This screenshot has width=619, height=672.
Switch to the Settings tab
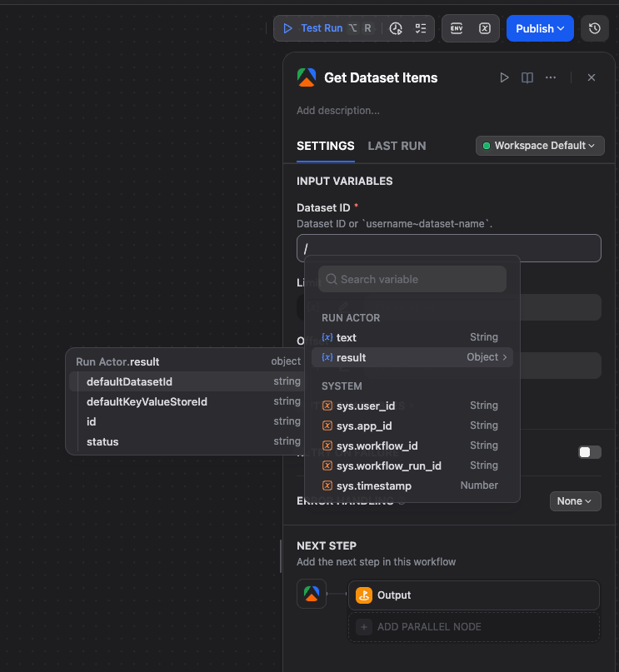click(325, 145)
